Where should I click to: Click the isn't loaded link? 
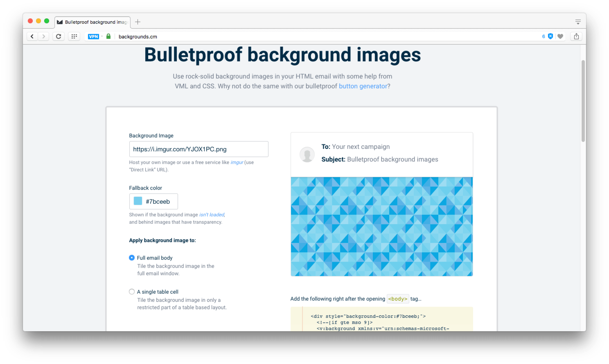212,215
